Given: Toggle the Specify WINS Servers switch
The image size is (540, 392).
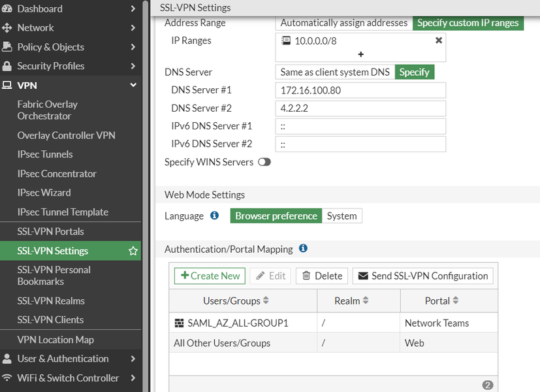Looking at the screenshot, I should [x=264, y=162].
